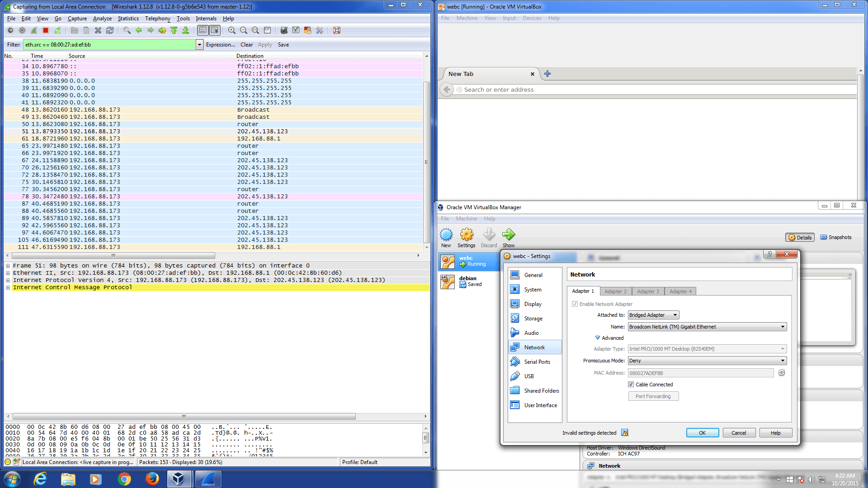Zoom out Wireshark text size
Screen dimensions: 868x488
[x=244, y=30]
